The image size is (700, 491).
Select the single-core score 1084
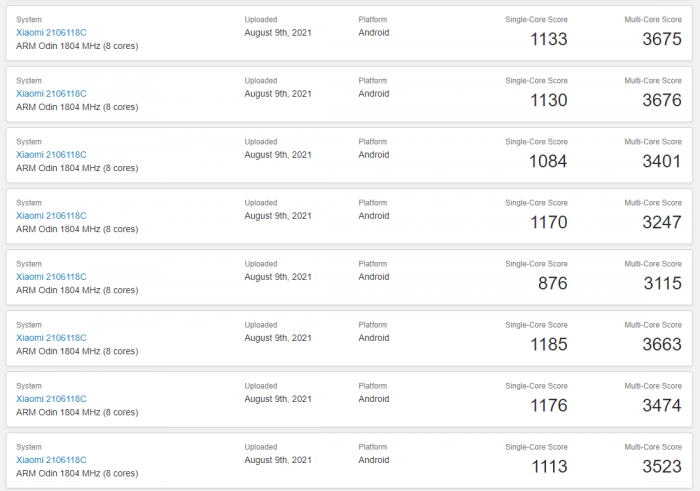tap(548, 162)
